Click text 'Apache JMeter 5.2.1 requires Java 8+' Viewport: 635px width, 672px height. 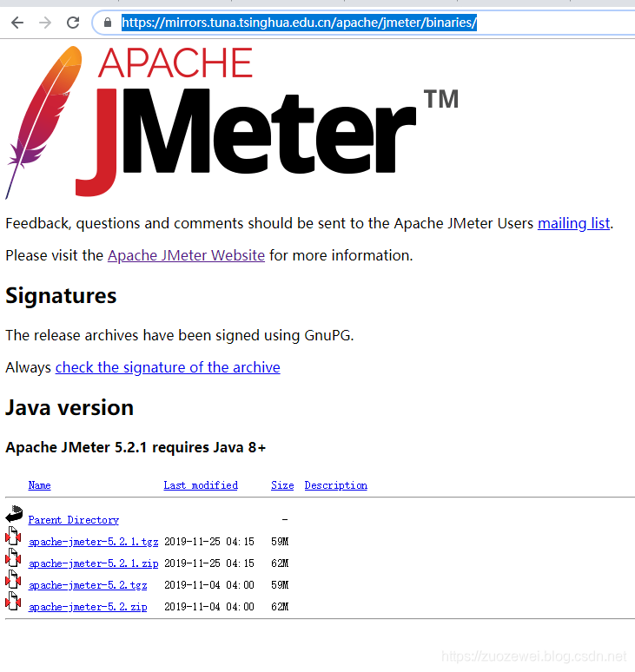tap(136, 447)
